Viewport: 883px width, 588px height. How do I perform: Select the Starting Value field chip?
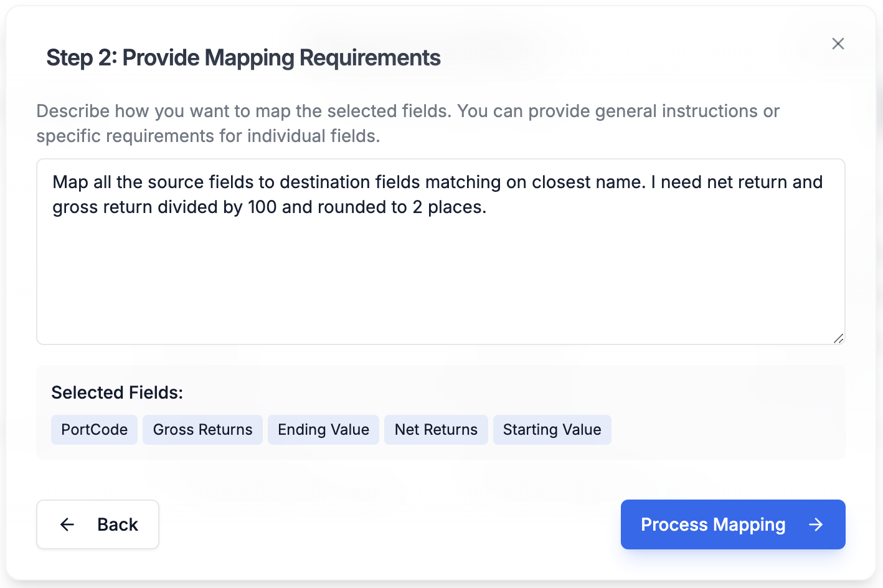tap(552, 429)
